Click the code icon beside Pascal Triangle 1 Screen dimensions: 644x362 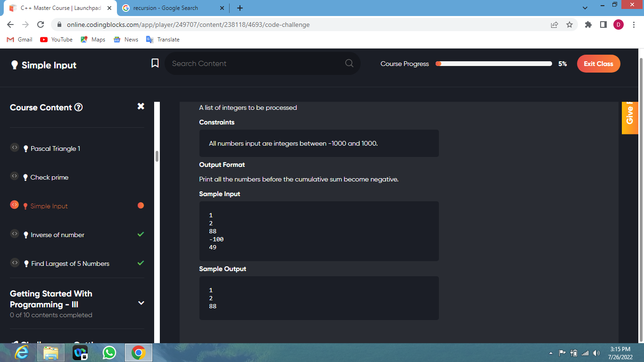coord(15,148)
